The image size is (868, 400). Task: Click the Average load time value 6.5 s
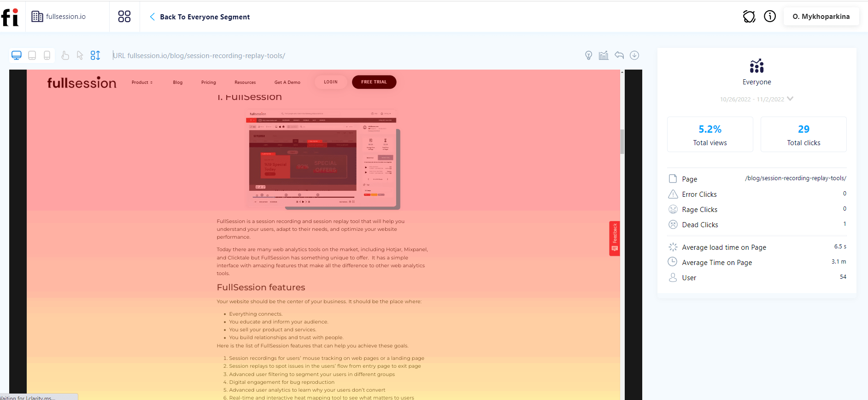[x=840, y=247]
